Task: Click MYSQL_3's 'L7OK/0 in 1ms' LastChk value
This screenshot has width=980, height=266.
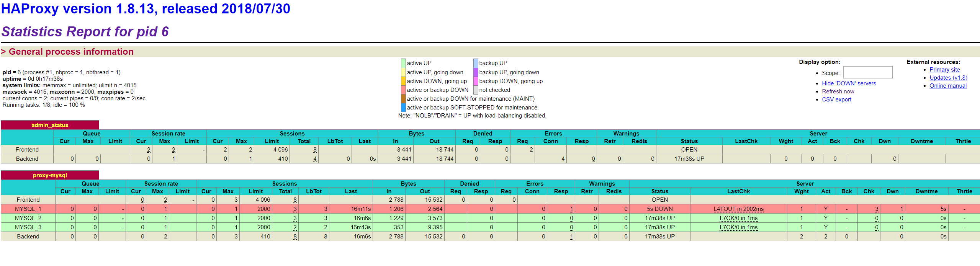Action: click(738, 227)
